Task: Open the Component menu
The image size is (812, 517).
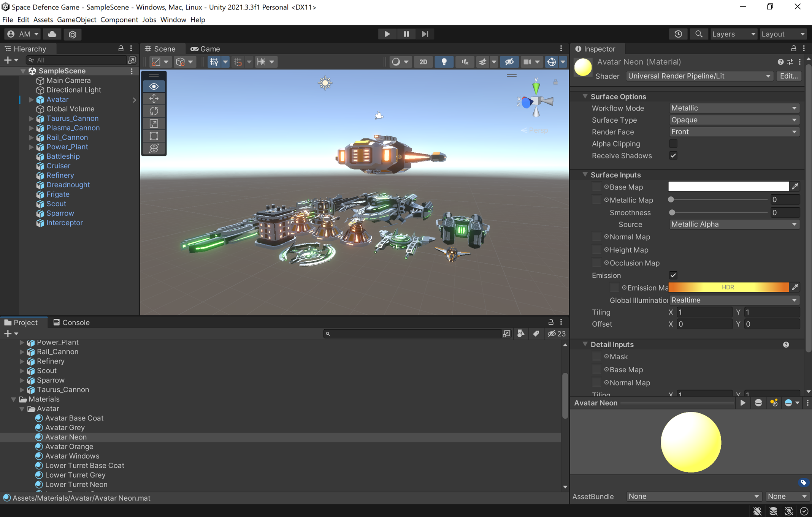Action: click(119, 19)
